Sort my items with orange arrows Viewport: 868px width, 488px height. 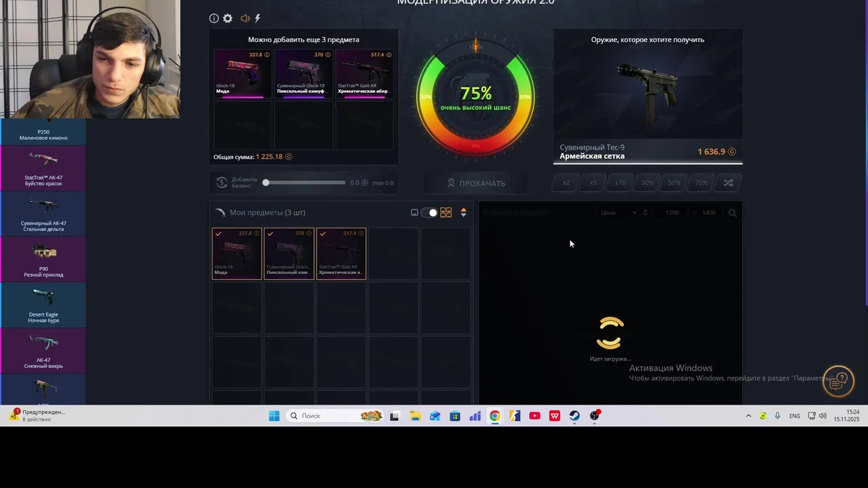(463, 213)
